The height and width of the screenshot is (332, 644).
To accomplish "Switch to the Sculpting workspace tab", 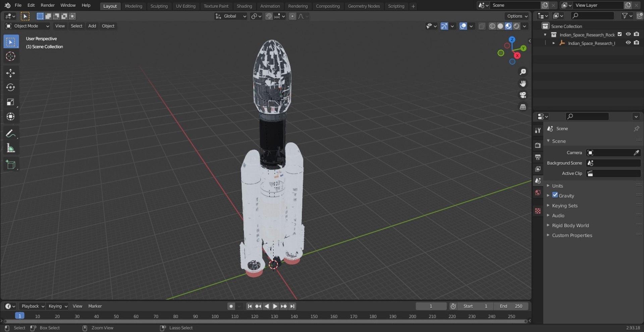I will pos(159,6).
